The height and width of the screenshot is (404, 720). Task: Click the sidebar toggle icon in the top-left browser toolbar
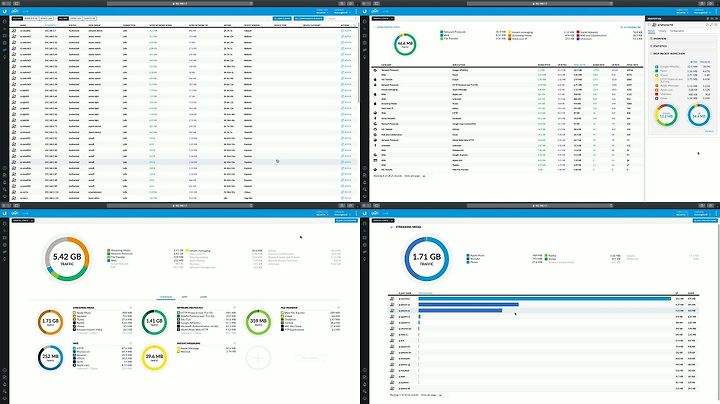[15, 3]
